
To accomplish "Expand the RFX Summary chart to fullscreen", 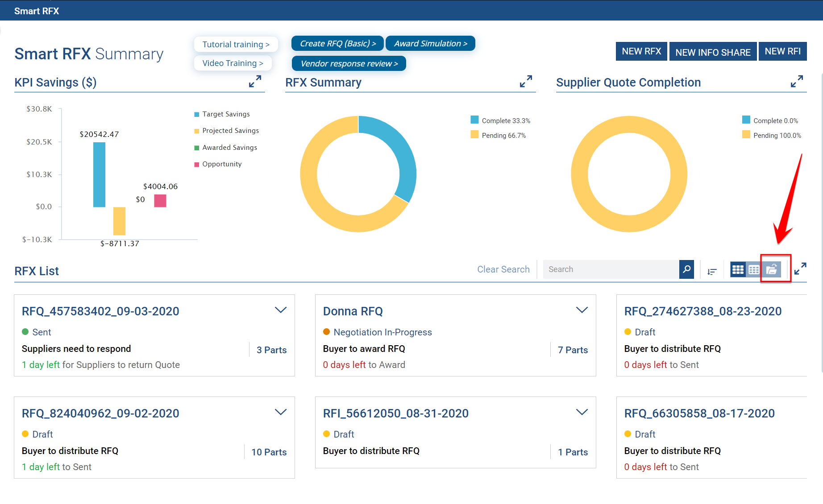I will pos(526,82).
